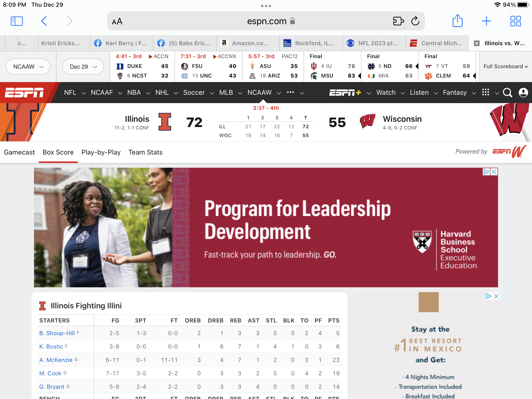532x399 pixels.
Task: Open Safari sidebar panel icon
Action: 17,21
